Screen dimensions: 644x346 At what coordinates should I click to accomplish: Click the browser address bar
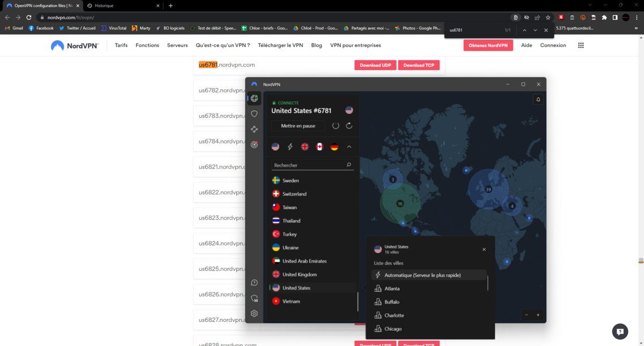pos(274,17)
